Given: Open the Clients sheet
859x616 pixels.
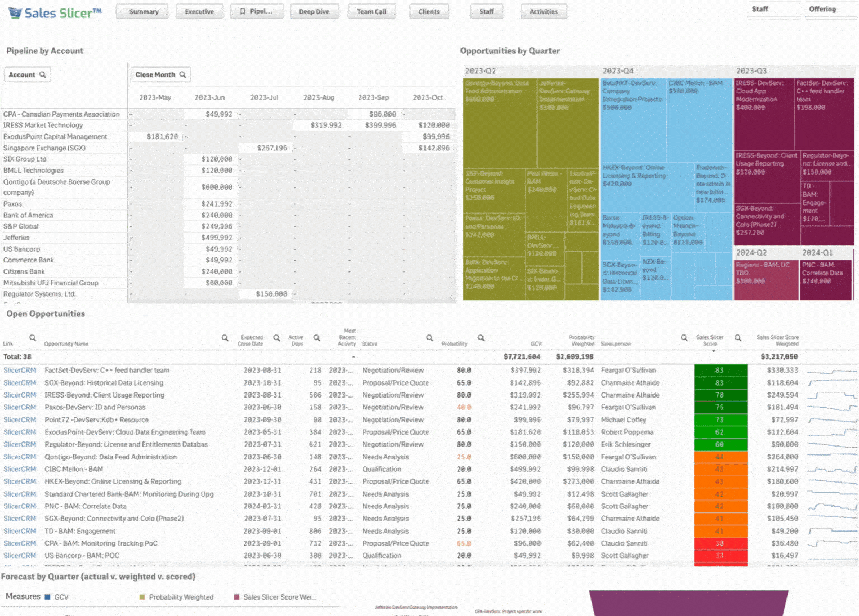Looking at the screenshot, I should (x=429, y=11).
